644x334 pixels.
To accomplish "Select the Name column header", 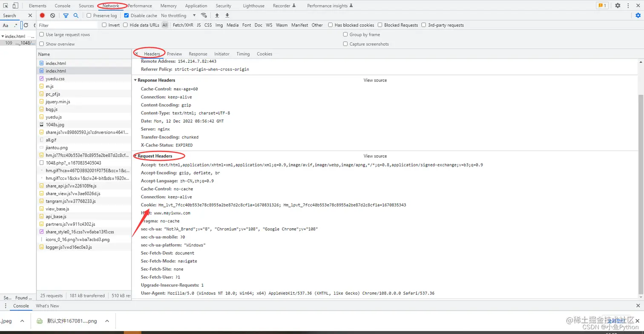I will (x=84, y=54).
